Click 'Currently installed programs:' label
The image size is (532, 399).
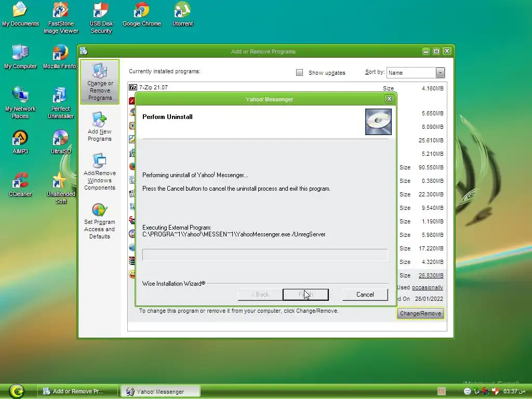coord(165,71)
